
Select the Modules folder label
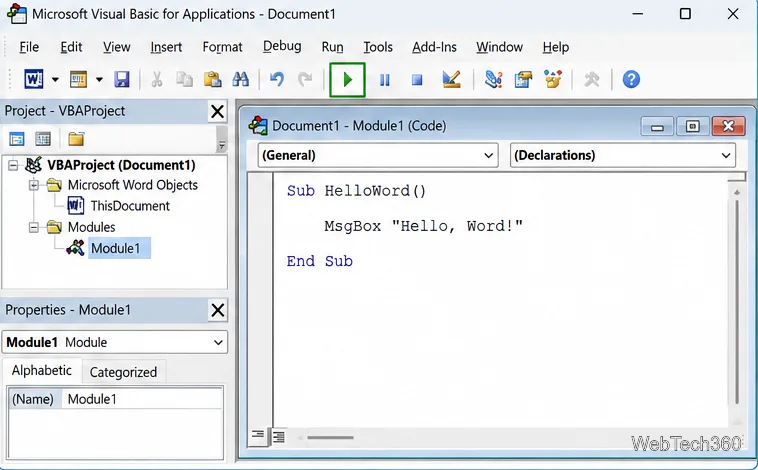pyautogui.click(x=91, y=227)
